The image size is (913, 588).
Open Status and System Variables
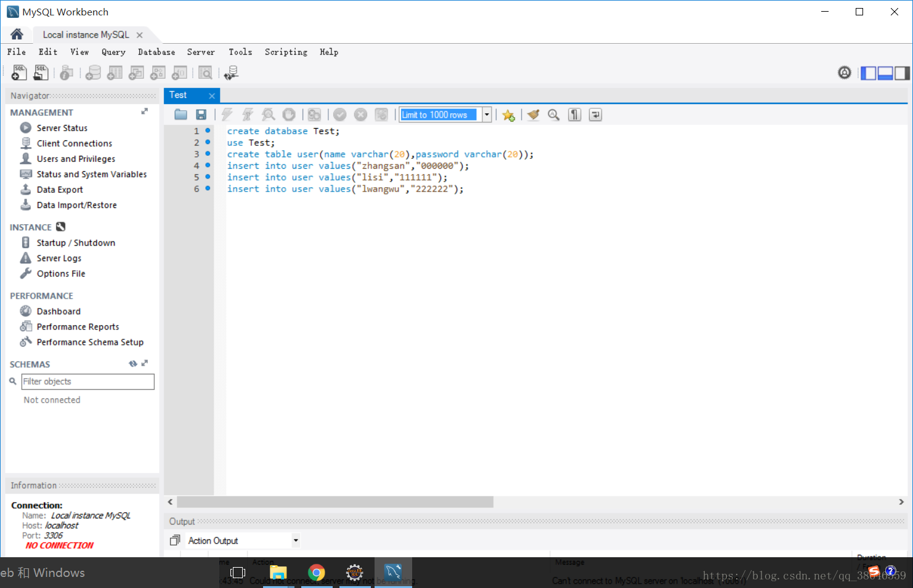coord(91,174)
